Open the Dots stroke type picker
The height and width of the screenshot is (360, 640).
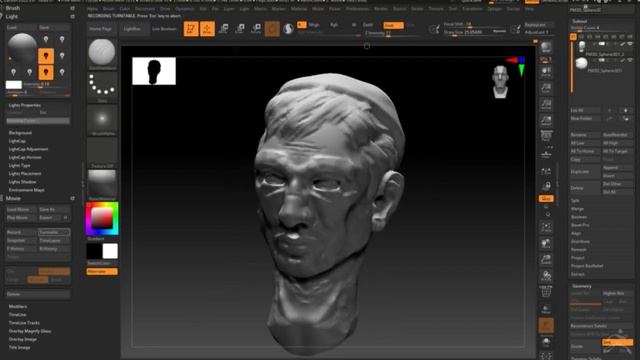(x=102, y=87)
